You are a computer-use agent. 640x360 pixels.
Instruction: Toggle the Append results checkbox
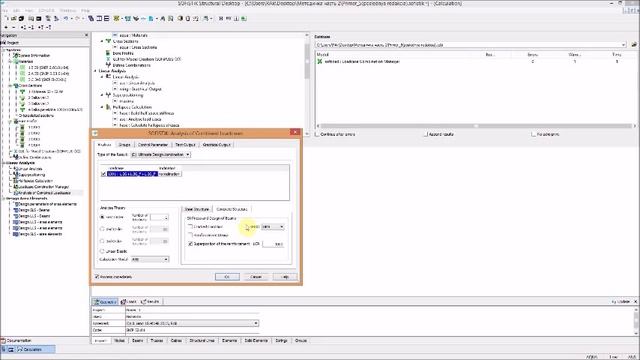pyautogui.click(x=426, y=134)
